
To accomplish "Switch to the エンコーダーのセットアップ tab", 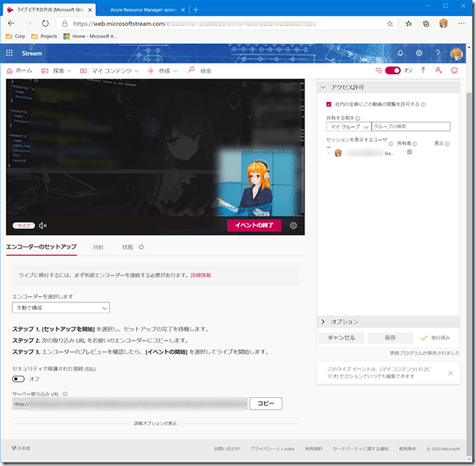I will (x=41, y=247).
